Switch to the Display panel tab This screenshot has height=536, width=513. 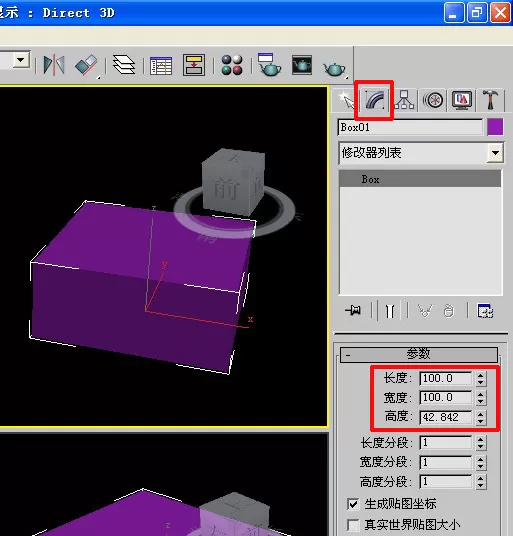462,100
